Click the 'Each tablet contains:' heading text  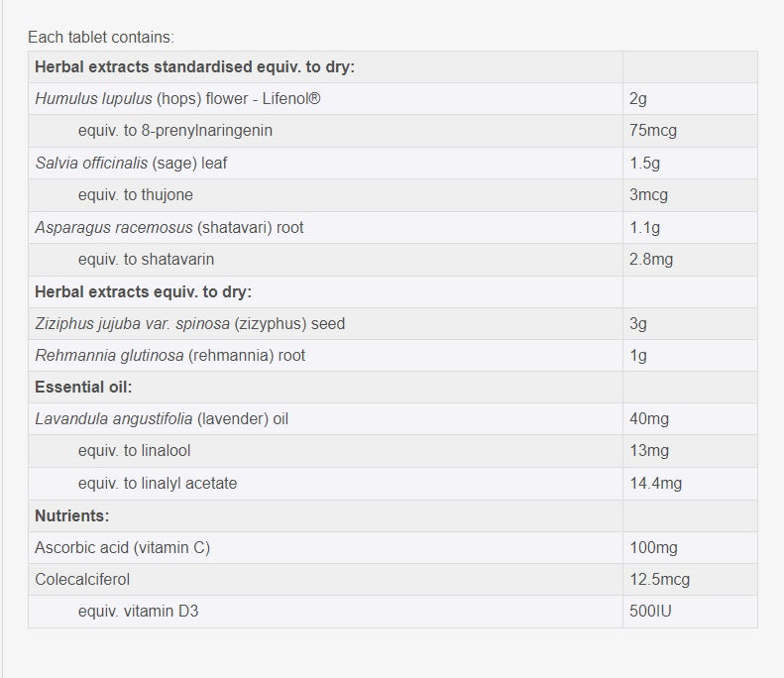pyautogui.click(x=101, y=38)
